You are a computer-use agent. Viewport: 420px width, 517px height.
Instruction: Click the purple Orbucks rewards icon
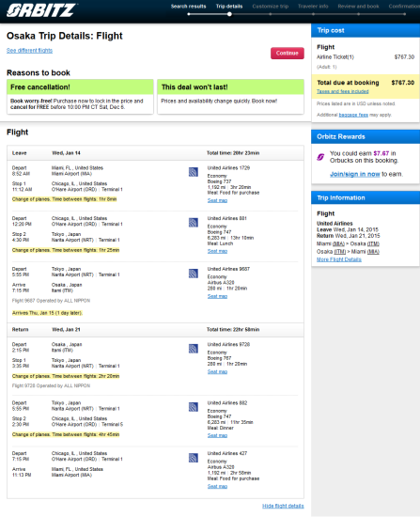320,157
